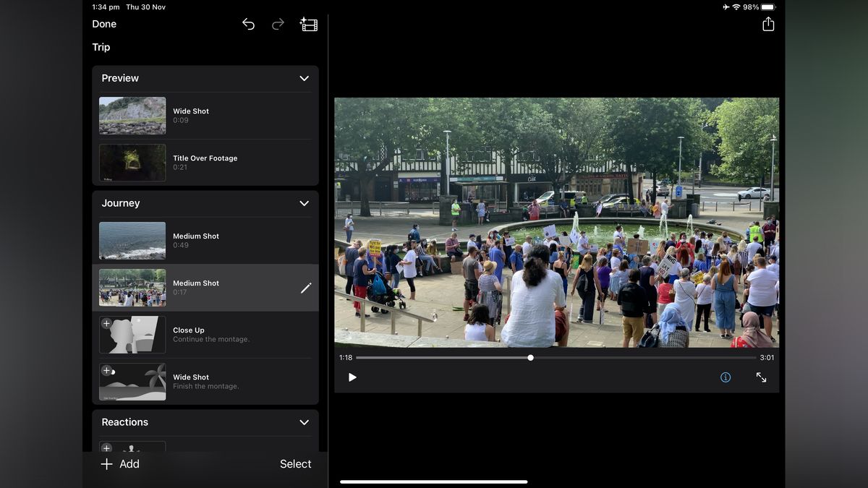868x488 pixels.
Task: Open the Trip project title
Action: [101, 47]
